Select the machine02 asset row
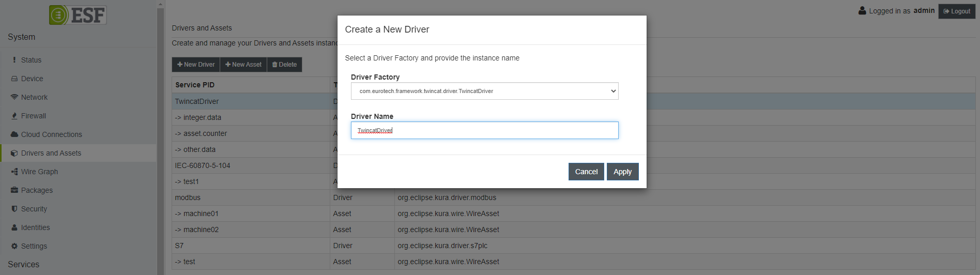This screenshot has width=980, height=275. (574, 230)
